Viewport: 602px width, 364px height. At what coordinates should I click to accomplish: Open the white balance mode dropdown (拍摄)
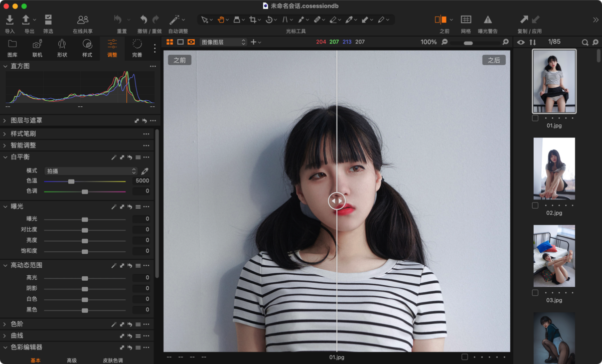click(91, 171)
